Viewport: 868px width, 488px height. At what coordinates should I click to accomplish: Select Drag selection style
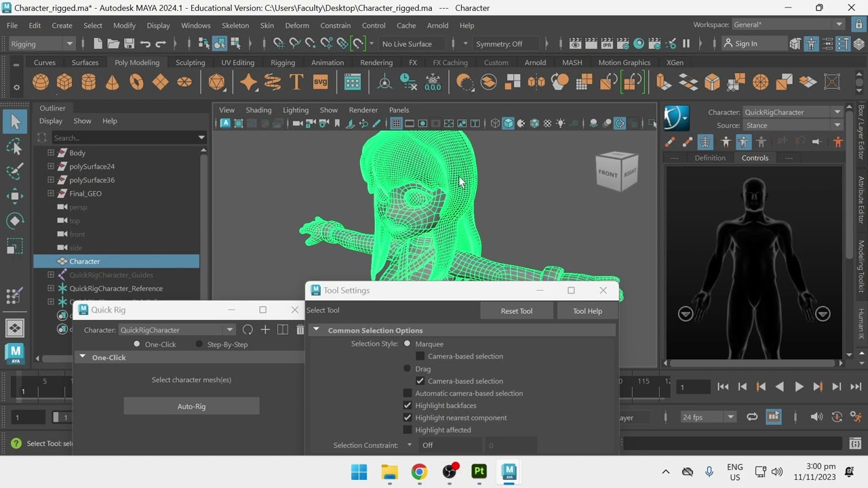point(407,369)
